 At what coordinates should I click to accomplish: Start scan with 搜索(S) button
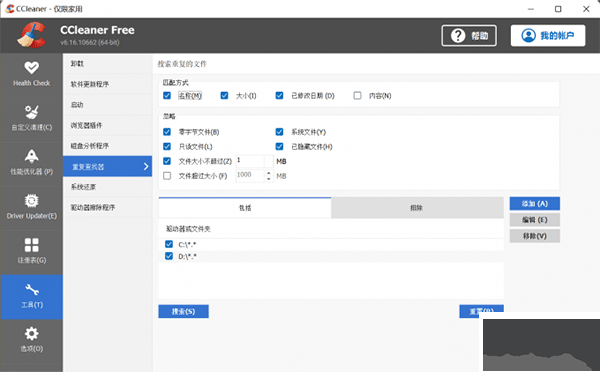tap(183, 312)
